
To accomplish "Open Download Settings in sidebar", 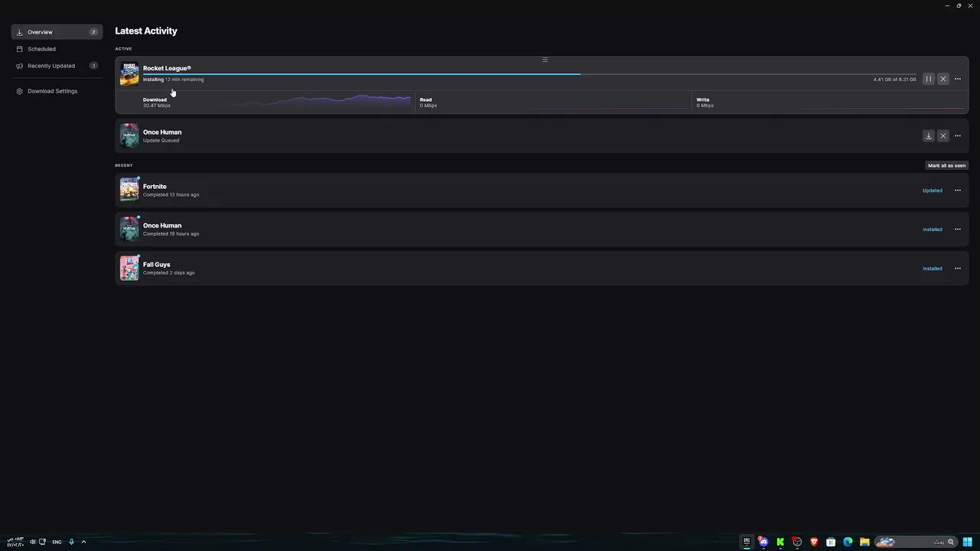I will (57, 91).
